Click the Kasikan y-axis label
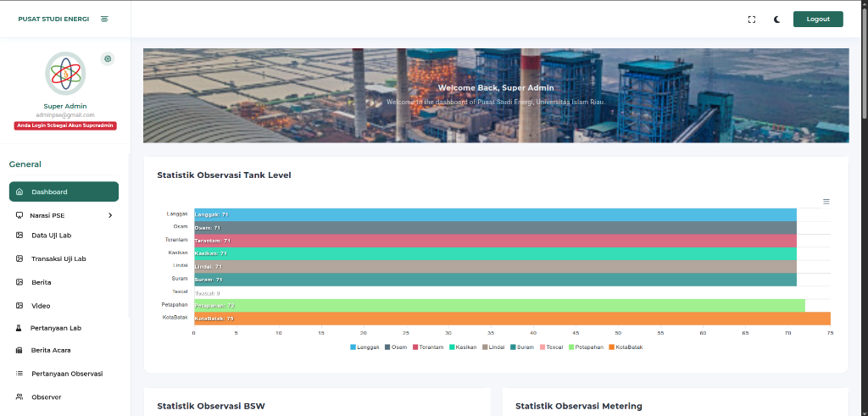The image size is (868, 416). point(178,252)
